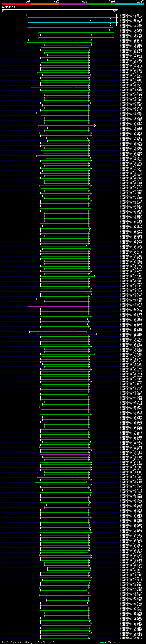Open hit UniRef100_A7P7A5
The width and height of the screenshot is (146, 644).
click(x=131, y=25)
